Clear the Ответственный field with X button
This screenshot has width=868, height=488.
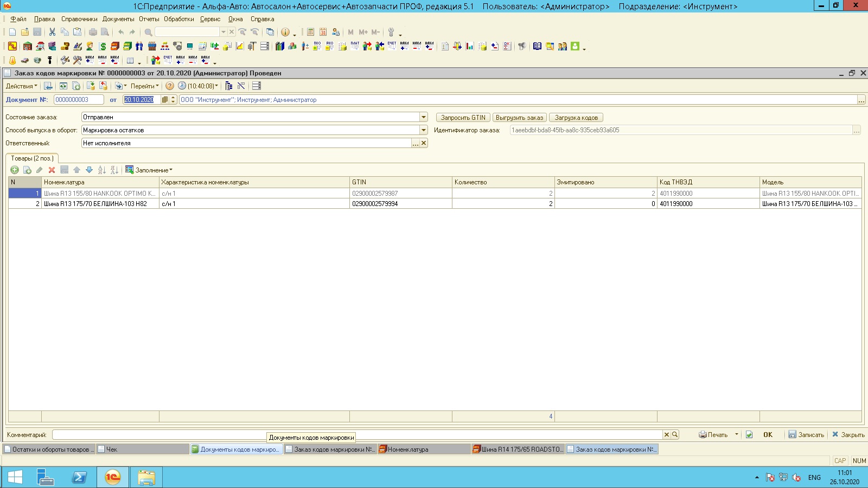pos(424,143)
